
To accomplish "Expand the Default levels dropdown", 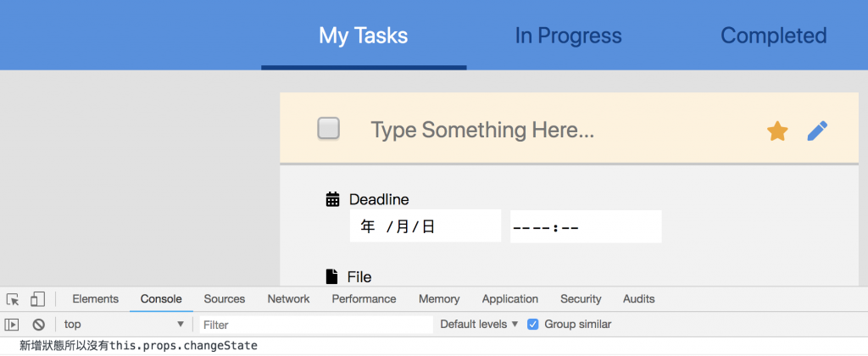I will pyautogui.click(x=479, y=324).
